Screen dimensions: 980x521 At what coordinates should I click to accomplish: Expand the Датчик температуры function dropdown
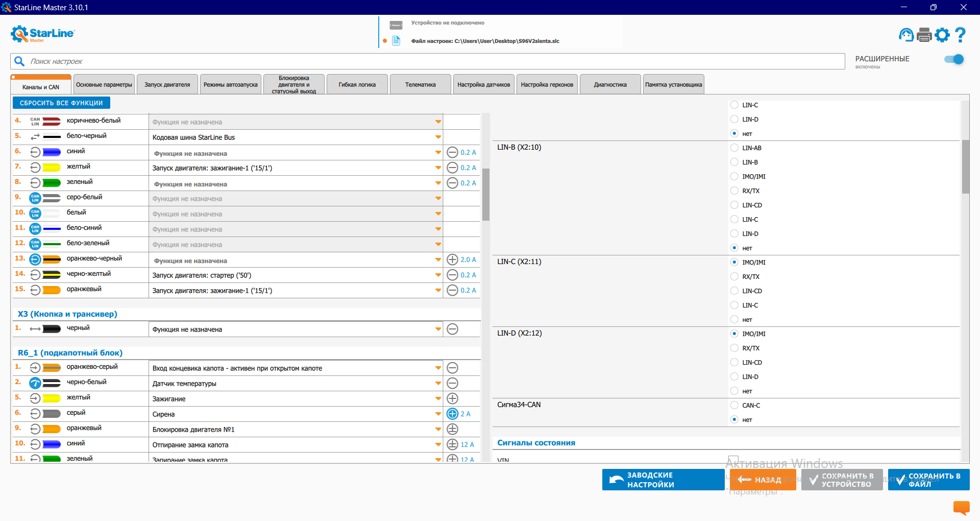(x=438, y=384)
